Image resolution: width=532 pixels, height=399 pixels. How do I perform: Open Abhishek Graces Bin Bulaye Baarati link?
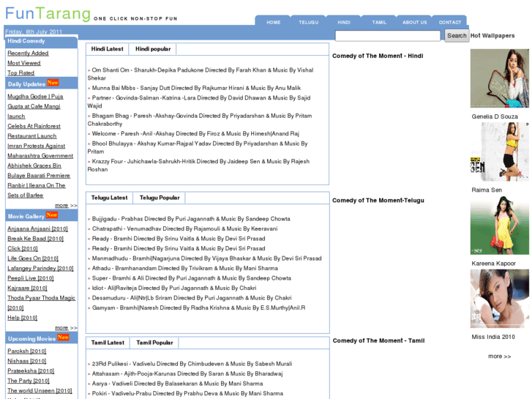[39, 171]
